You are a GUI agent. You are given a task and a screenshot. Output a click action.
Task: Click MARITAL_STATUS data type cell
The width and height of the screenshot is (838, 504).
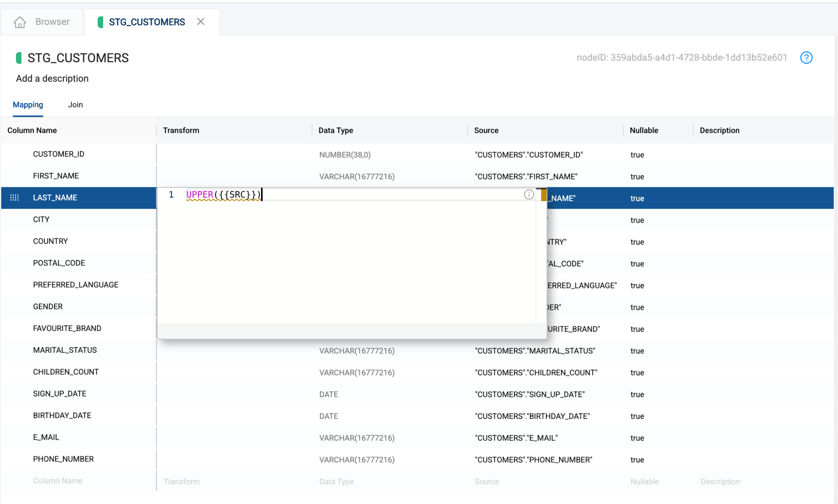pyautogui.click(x=357, y=351)
